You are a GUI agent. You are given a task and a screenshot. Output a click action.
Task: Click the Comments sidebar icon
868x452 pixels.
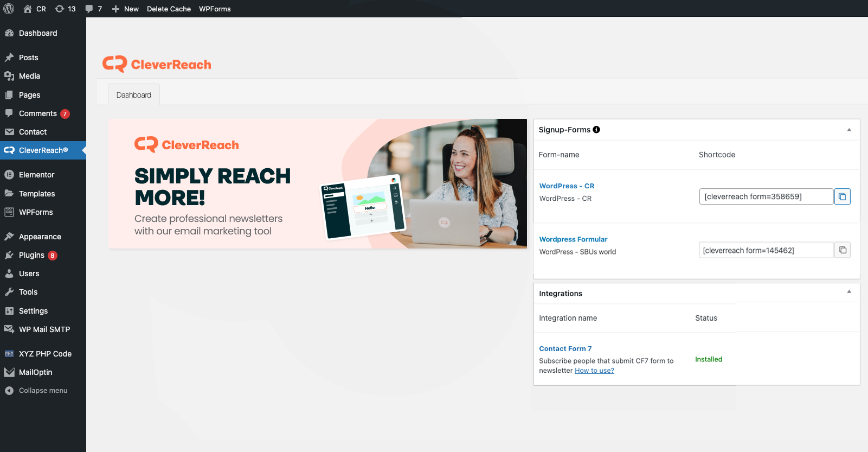coord(9,113)
